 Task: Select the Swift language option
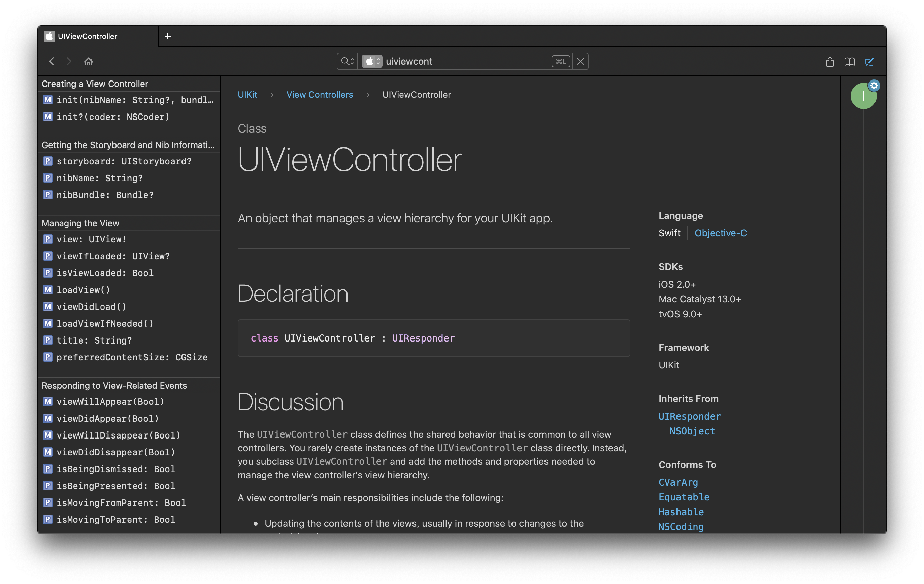click(669, 233)
